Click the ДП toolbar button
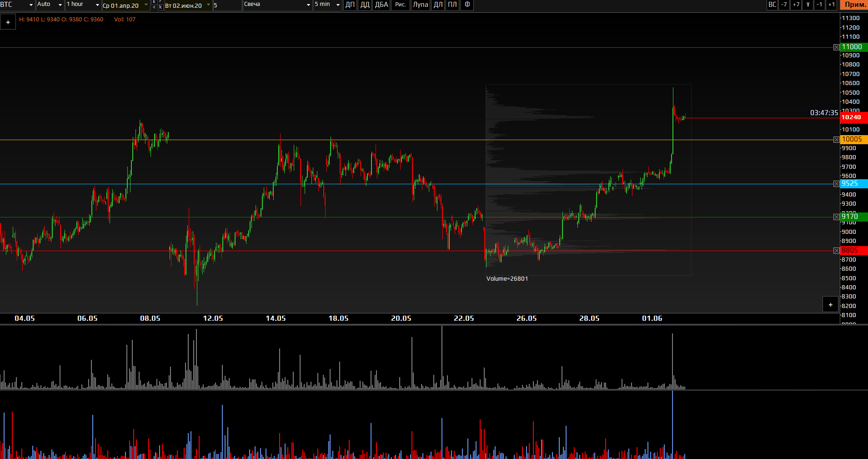 [350, 5]
